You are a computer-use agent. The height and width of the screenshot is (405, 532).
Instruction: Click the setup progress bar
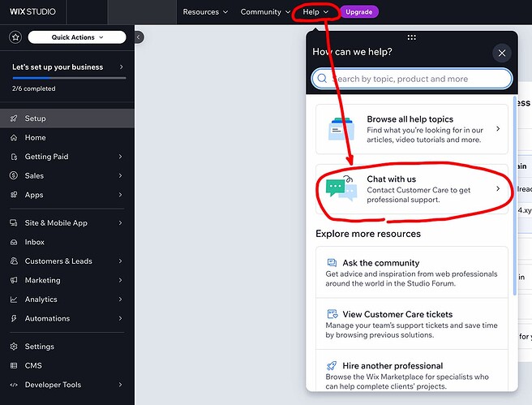click(x=69, y=78)
